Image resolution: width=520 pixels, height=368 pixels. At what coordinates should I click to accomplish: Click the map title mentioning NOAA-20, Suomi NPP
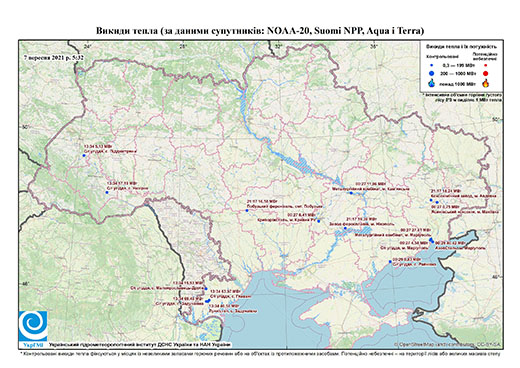click(x=260, y=31)
